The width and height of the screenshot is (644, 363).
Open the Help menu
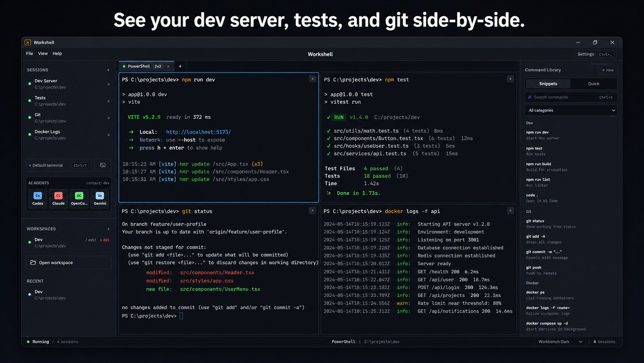coord(57,54)
